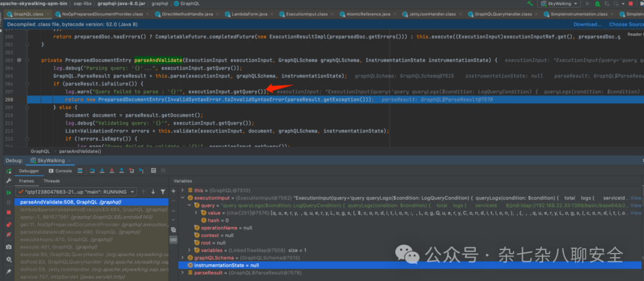The height and width of the screenshot is (281, 644).
Task: Click Resume Program green play icon
Action: coord(8,192)
